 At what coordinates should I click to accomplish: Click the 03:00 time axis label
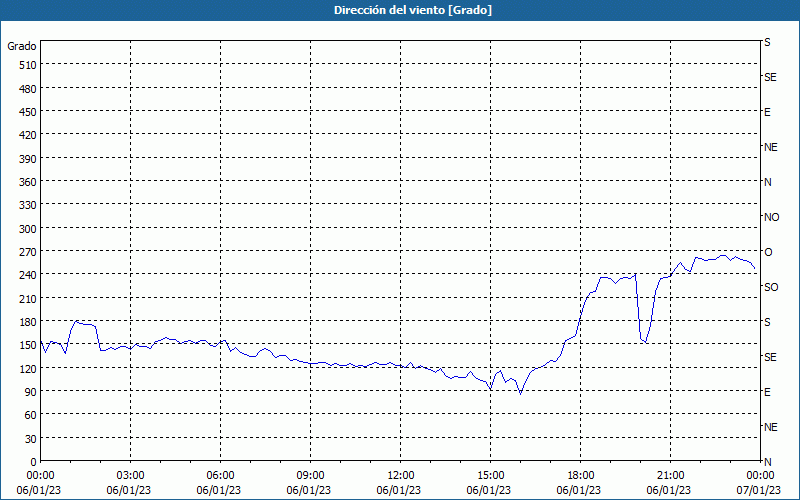[131, 476]
